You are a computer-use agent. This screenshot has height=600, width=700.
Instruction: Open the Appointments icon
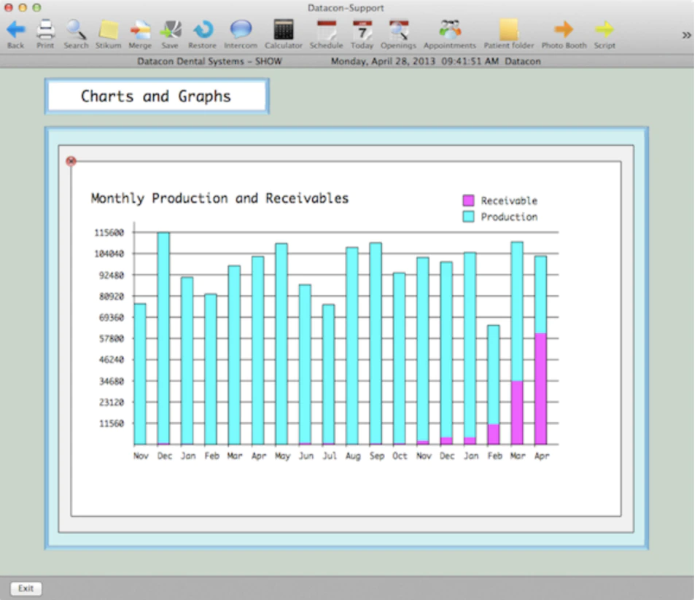450,29
